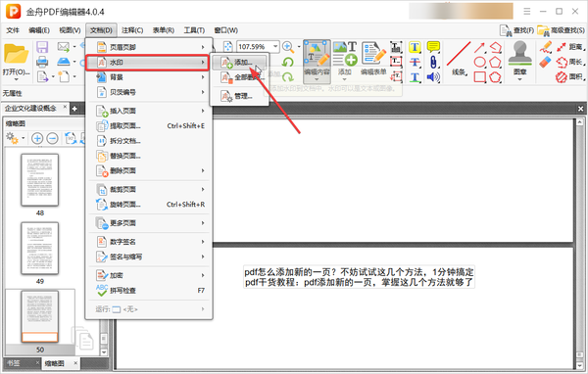
Task: Close the document tab
Action: (x=65, y=108)
